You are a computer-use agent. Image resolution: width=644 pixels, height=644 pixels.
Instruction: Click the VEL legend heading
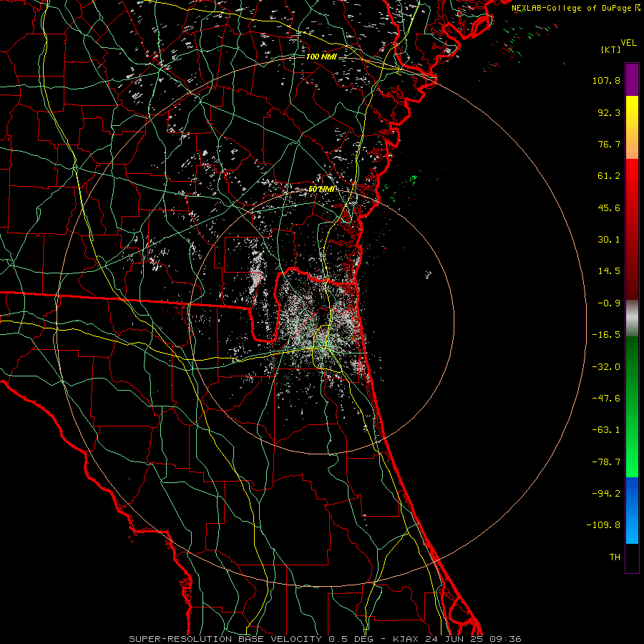(x=628, y=43)
